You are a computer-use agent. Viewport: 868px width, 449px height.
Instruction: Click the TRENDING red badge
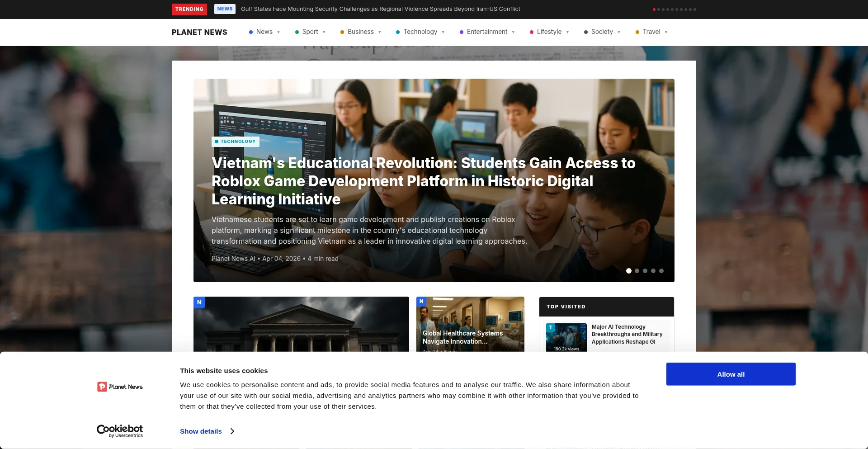point(189,9)
